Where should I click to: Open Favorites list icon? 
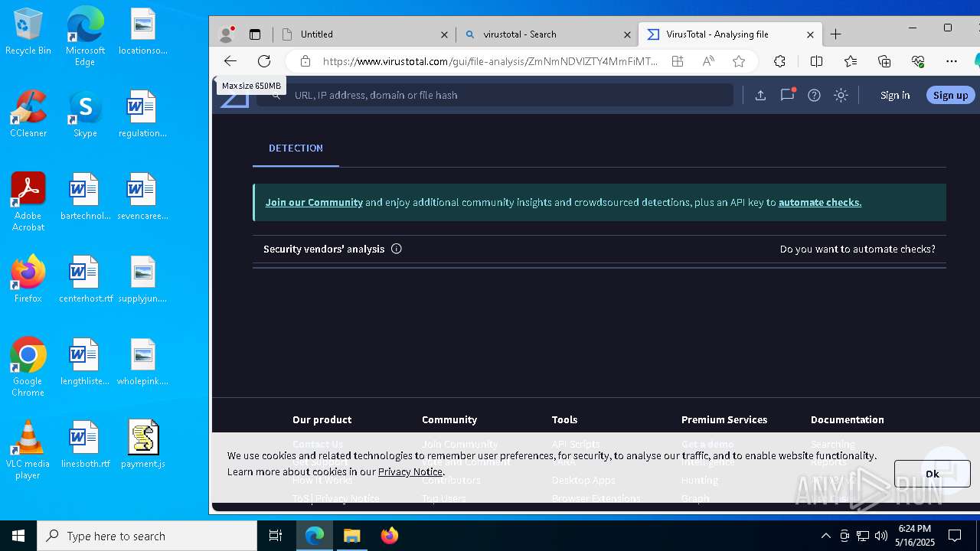[851, 61]
